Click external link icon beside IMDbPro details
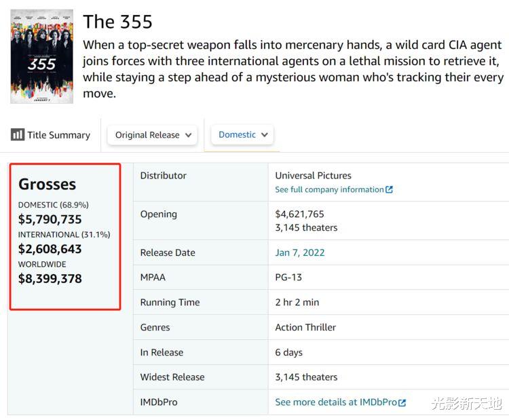 pos(402,402)
